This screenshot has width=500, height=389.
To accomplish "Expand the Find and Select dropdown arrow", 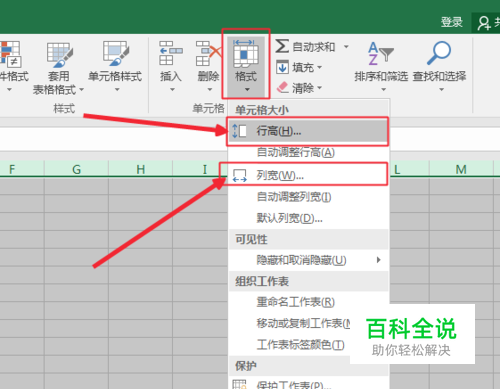I will click(441, 89).
